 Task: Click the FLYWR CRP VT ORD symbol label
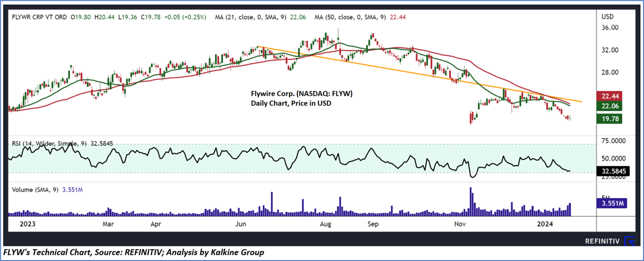click(x=40, y=17)
